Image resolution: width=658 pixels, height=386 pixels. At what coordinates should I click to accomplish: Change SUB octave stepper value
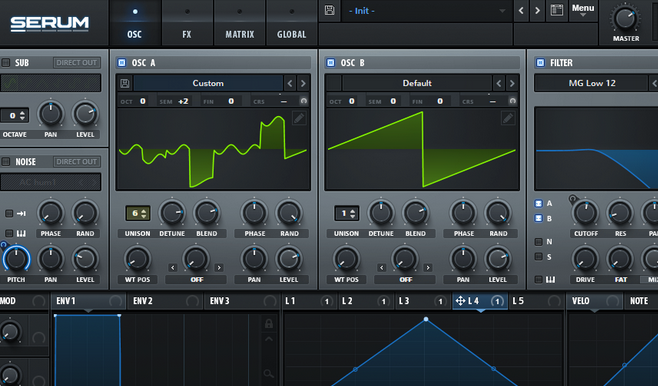15,115
